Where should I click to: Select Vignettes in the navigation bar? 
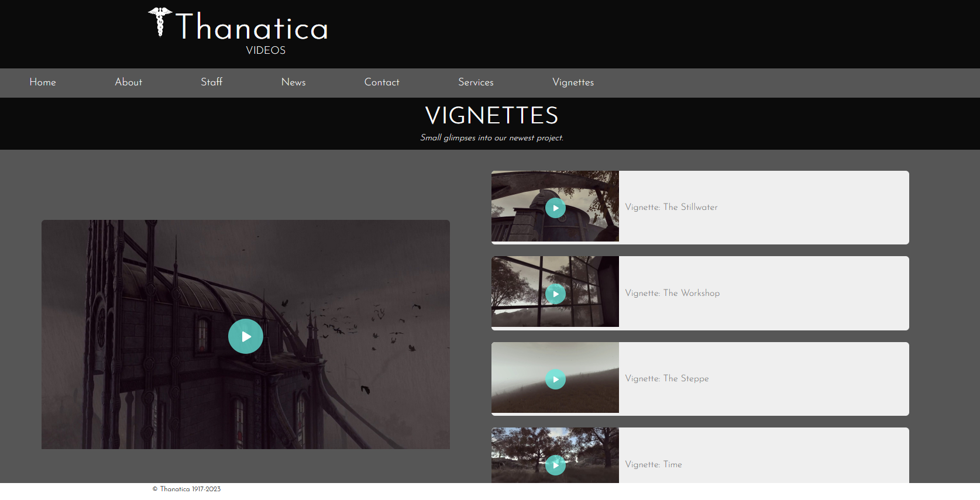[573, 82]
